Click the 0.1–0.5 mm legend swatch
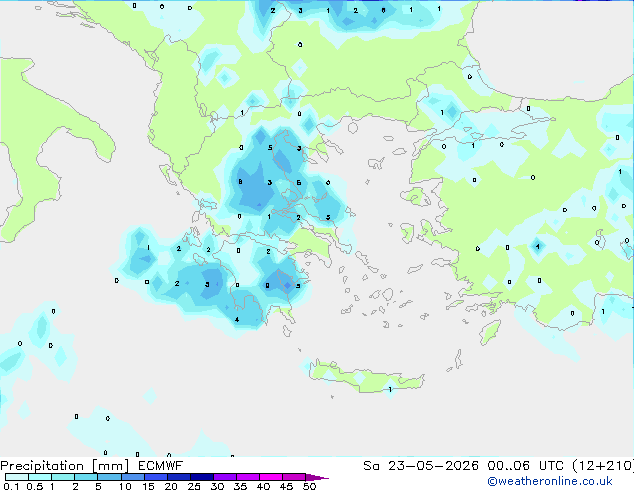Viewport: 634px width, 490px height. 17,477
